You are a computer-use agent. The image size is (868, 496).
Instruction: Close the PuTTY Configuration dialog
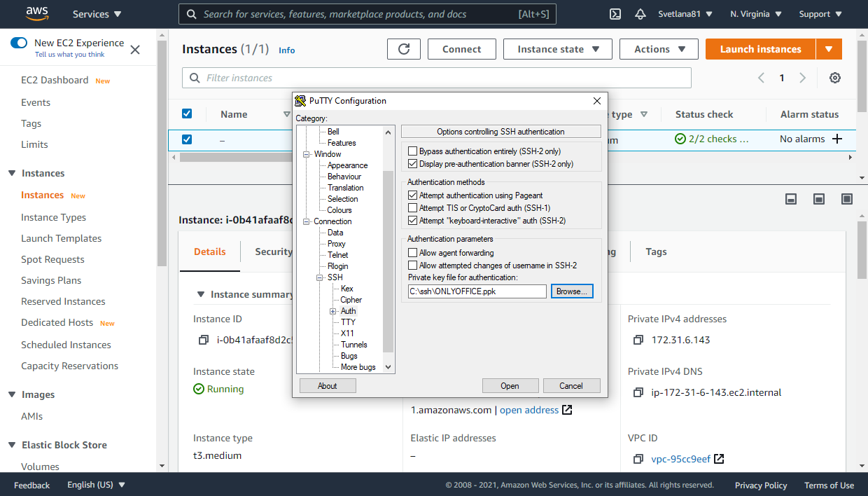click(596, 100)
